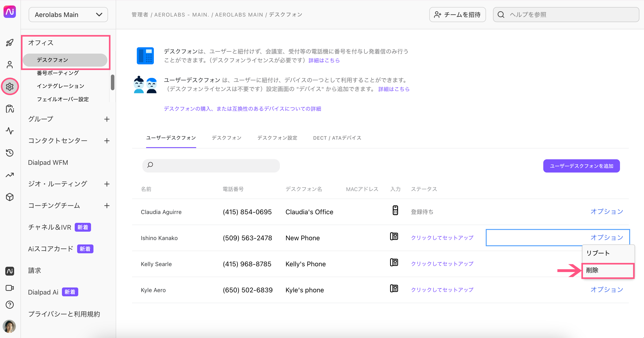Click the magnifier icon in help search

coord(501,15)
